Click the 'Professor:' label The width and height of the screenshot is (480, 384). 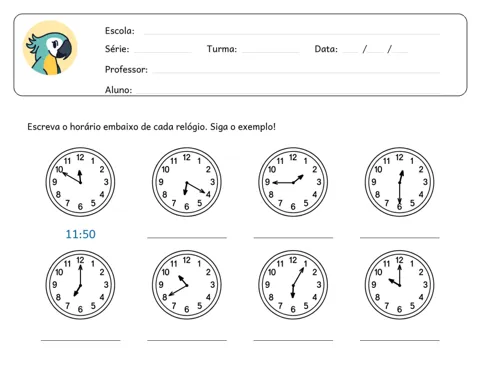[126, 69]
